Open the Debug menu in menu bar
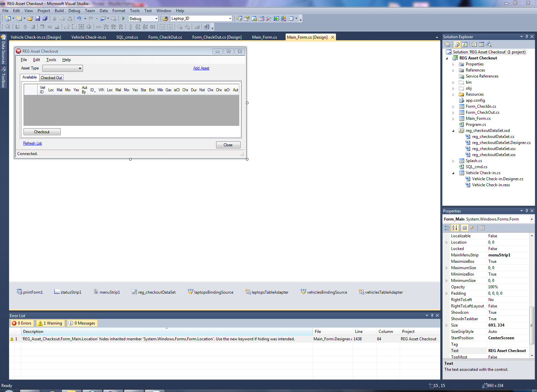537x392 pixels. point(74,11)
